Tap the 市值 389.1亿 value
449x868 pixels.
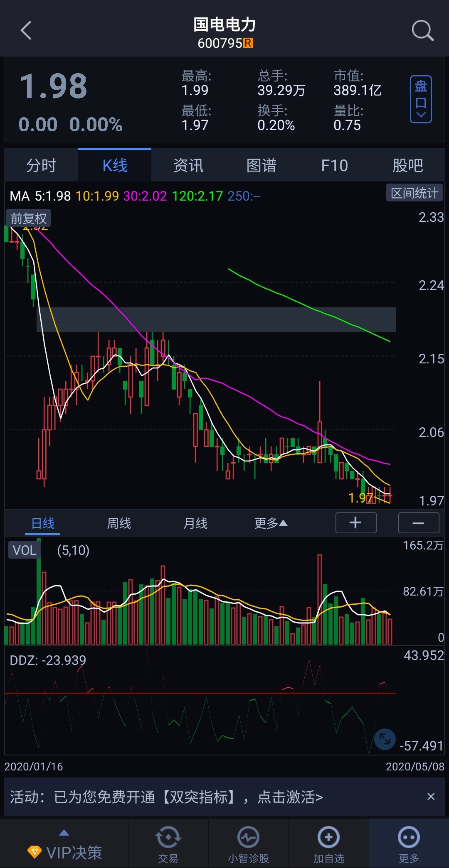pyautogui.click(x=358, y=90)
